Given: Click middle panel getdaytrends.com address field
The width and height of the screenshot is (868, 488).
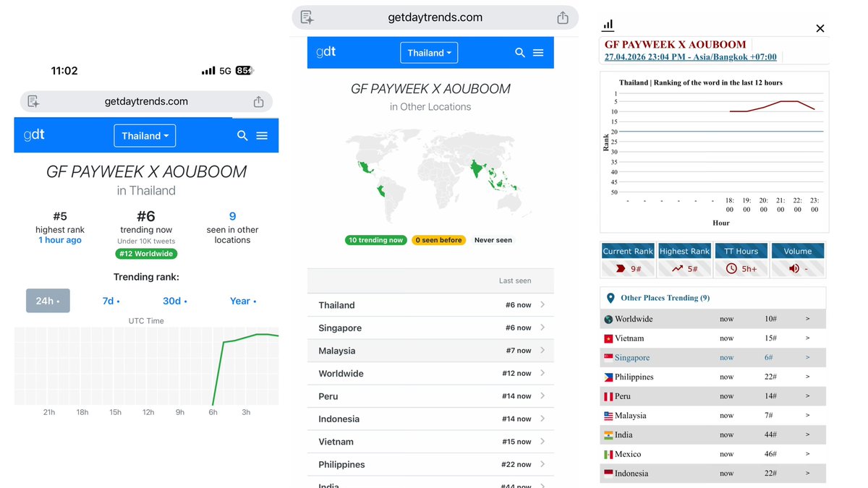Looking at the screenshot, I should pos(435,17).
